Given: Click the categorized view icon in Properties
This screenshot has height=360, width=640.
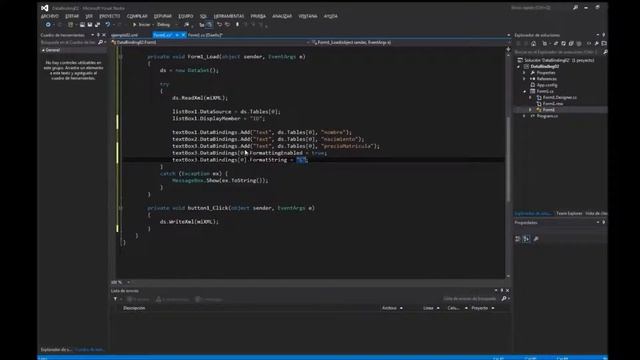Looking at the screenshot, I should click(518, 239).
